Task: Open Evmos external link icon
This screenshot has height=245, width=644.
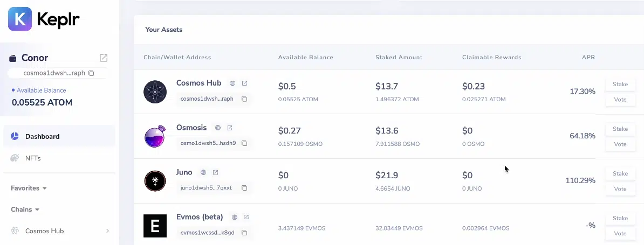Action: pyautogui.click(x=246, y=217)
